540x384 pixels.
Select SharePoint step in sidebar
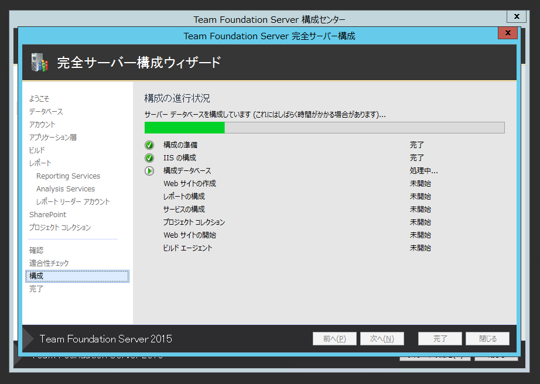coord(48,215)
